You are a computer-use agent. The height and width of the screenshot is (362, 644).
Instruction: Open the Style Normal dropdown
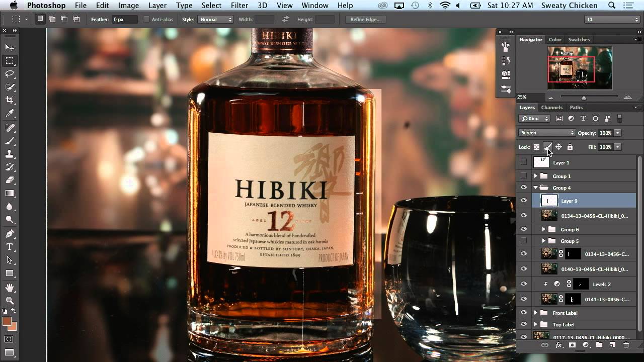click(215, 19)
